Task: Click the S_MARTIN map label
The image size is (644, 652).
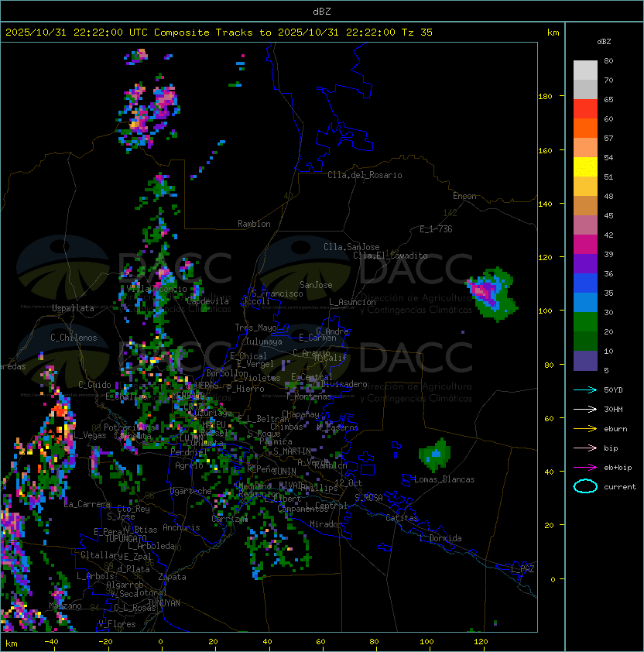Action: [x=292, y=451]
